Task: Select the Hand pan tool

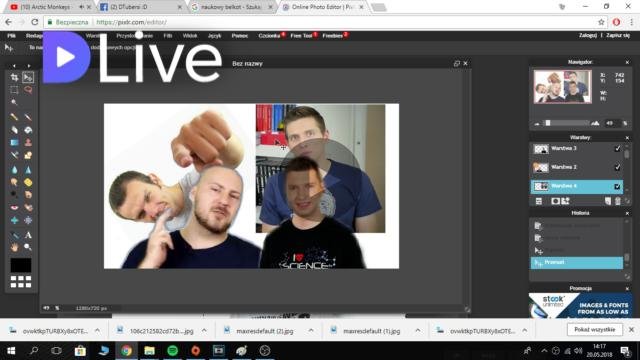Action: [14, 247]
